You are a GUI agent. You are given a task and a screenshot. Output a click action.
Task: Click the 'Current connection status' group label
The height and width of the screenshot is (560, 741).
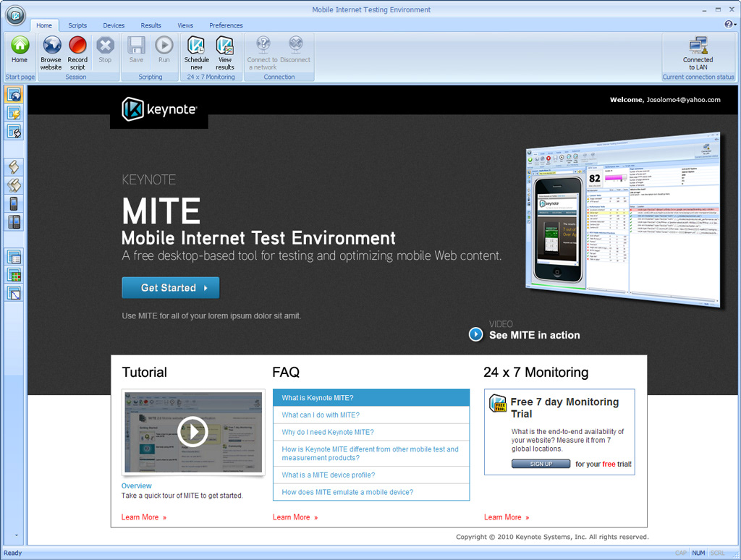click(698, 77)
